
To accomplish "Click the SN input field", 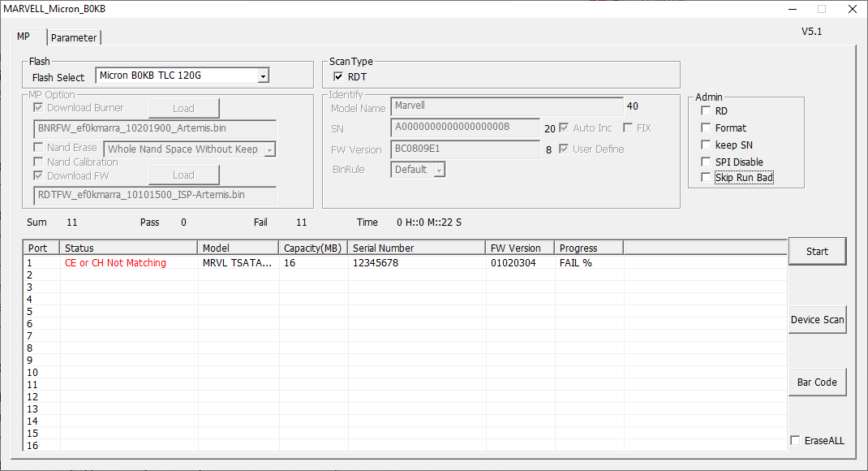I will 465,127.
